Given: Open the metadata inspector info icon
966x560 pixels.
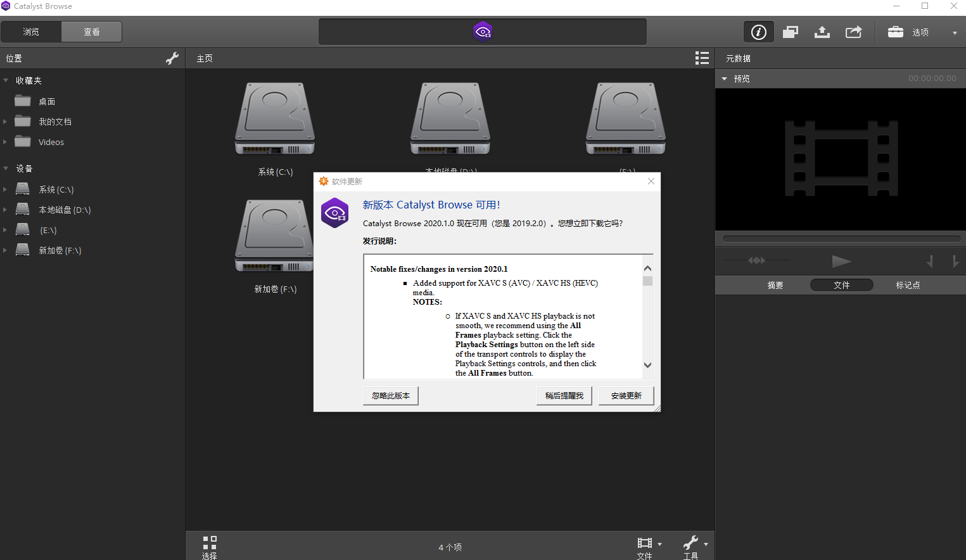Looking at the screenshot, I should pyautogui.click(x=758, y=32).
